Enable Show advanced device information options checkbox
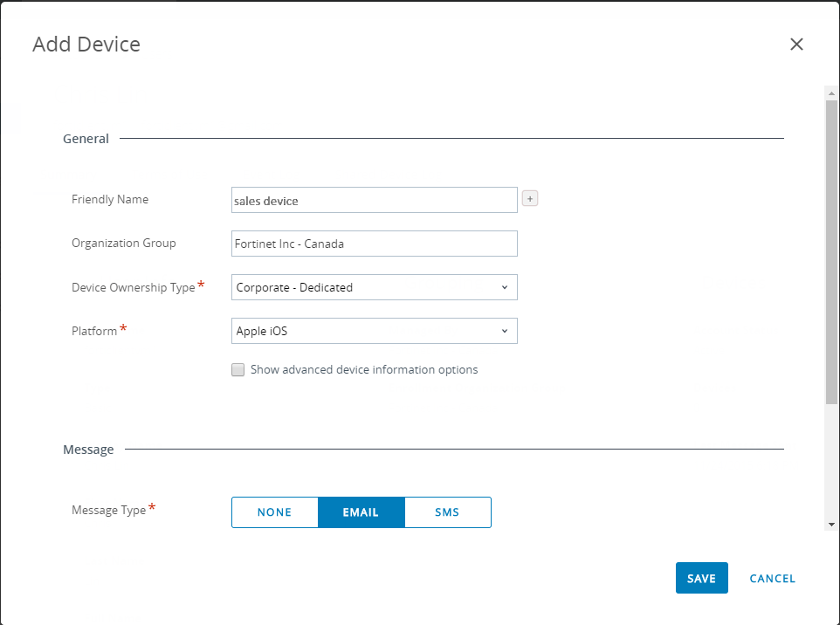 (x=238, y=370)
